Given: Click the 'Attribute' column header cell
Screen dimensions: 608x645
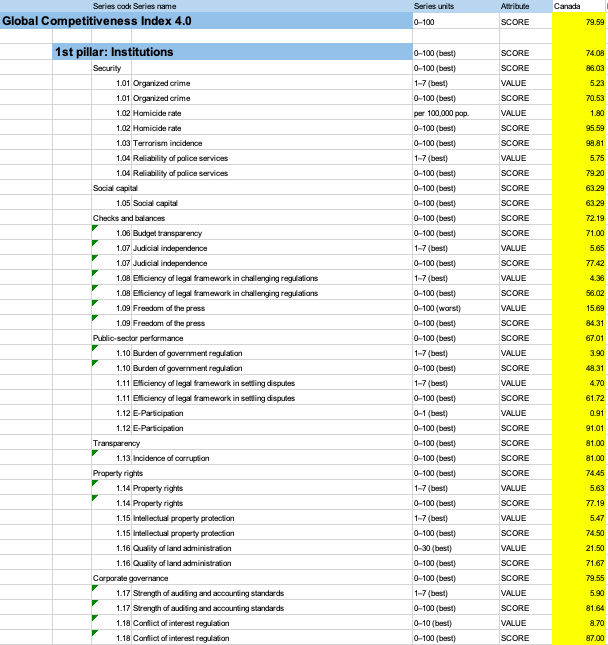Looking at the screenshot, I should pos(526,6).
